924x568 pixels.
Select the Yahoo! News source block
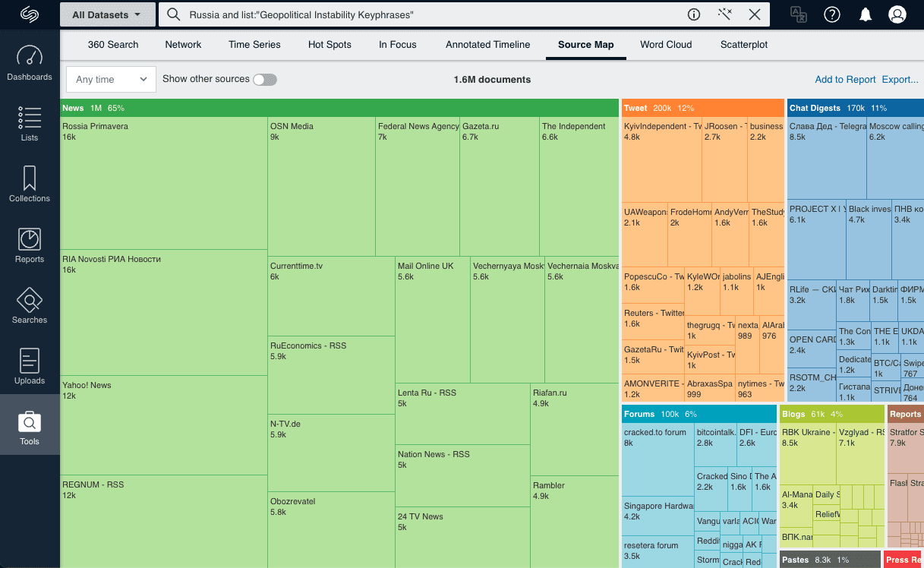pos(164,425)
